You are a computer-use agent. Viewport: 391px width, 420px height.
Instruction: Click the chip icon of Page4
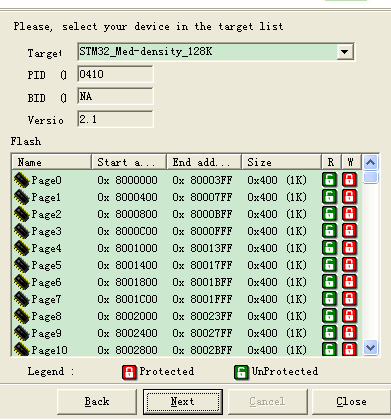click(22, 248)
